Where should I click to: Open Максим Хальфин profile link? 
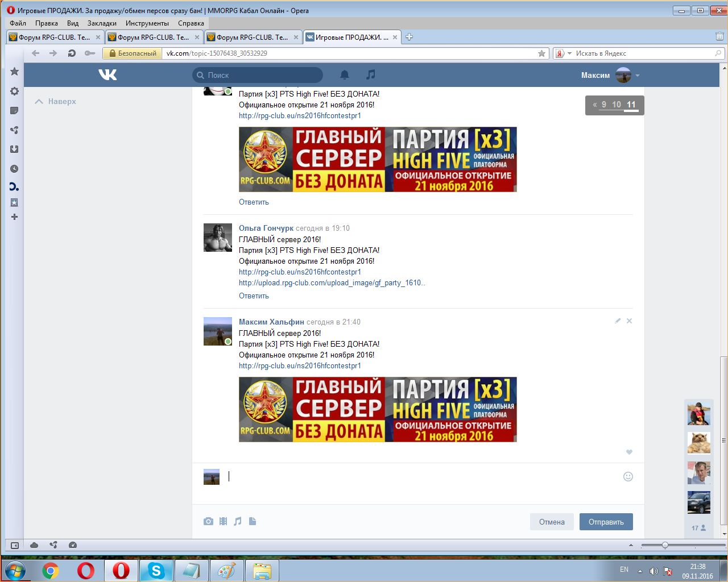tap(271, 322)
